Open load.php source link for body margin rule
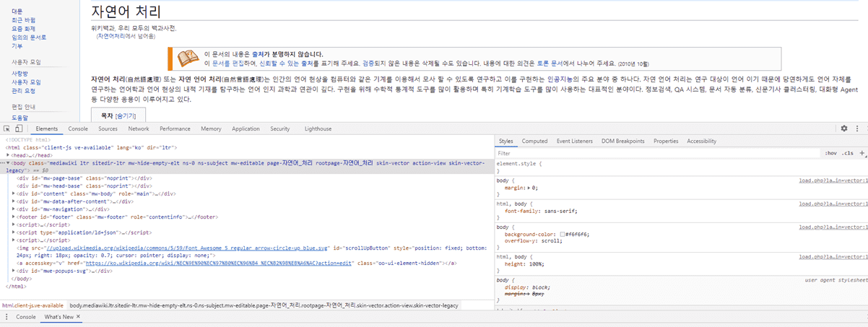Image resolution: width=868 pixels, height=327 pixels. 833,180
